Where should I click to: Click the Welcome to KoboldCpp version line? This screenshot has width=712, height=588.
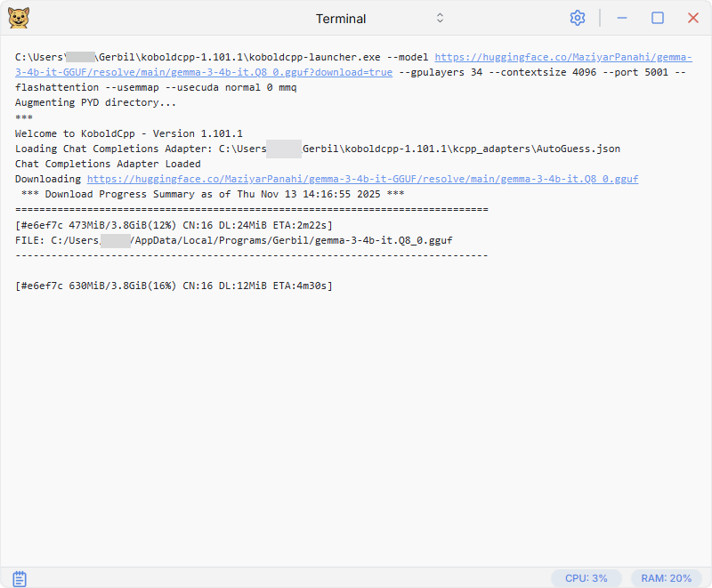pyautogui.click(x=128, y=133)
